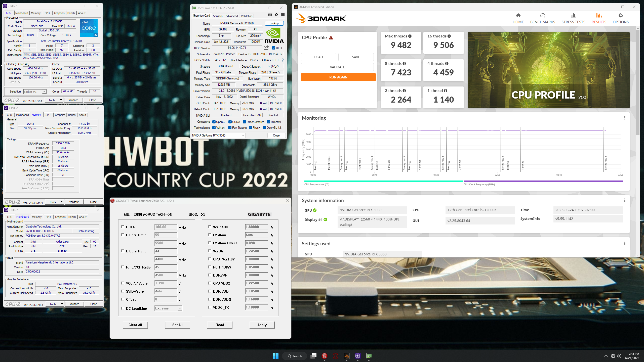Viewport: 644px width, 362px height.
Task: Open 3DMark STRESS TESTS icon
Action: pos(573,15)
